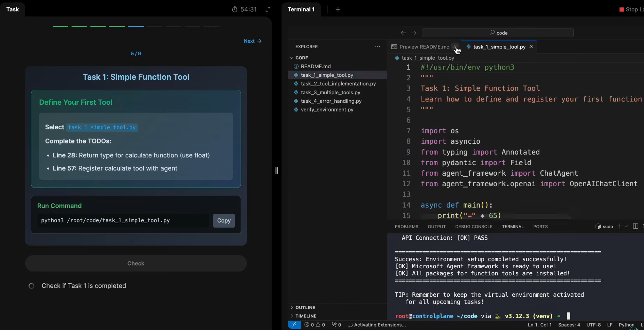Click forwarded ports indicator showing 0
This screenshot has width=644, height=330.
(336, 325)
